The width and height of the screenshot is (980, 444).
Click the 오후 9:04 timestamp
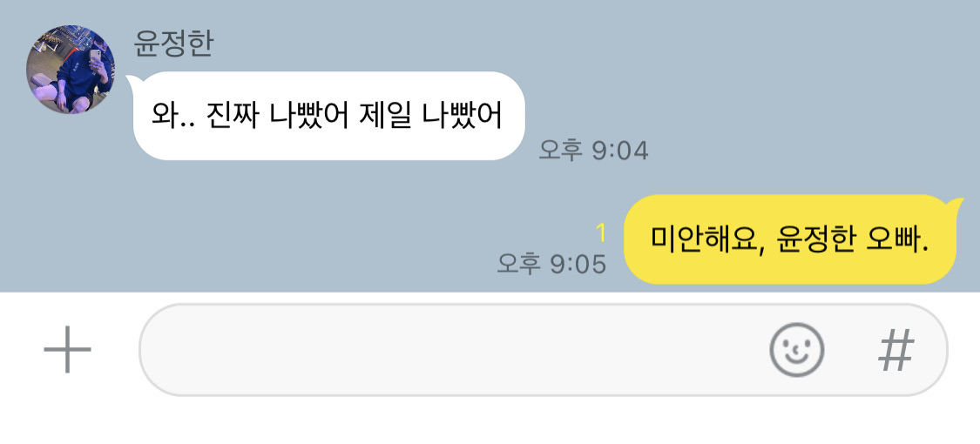pos(594,151)
